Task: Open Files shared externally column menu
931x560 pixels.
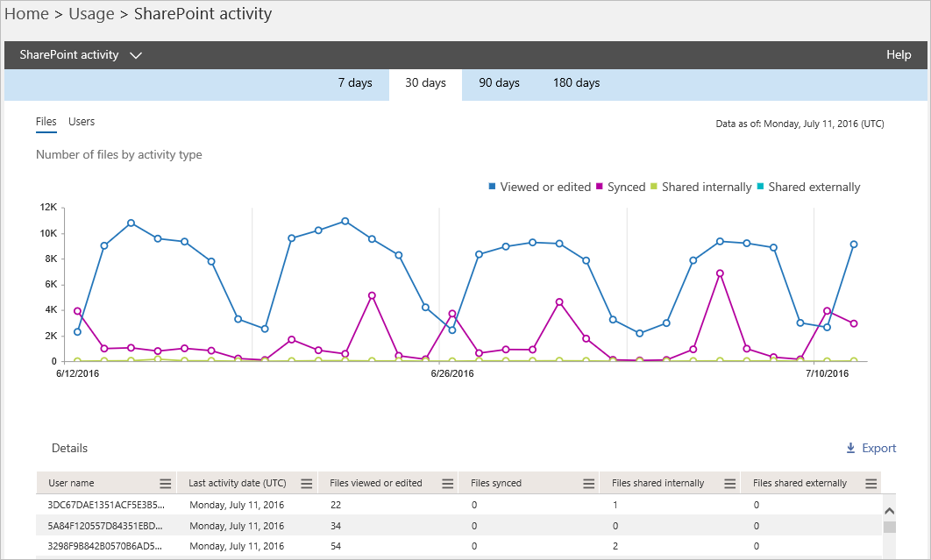Action: (x=871, y=484)
